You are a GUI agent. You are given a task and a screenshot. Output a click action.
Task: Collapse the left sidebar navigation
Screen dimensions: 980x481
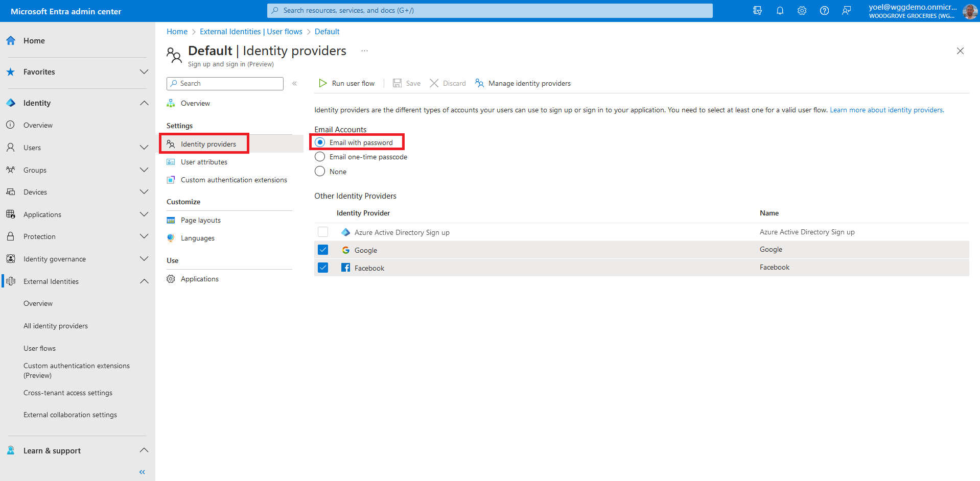click(142, 472)
